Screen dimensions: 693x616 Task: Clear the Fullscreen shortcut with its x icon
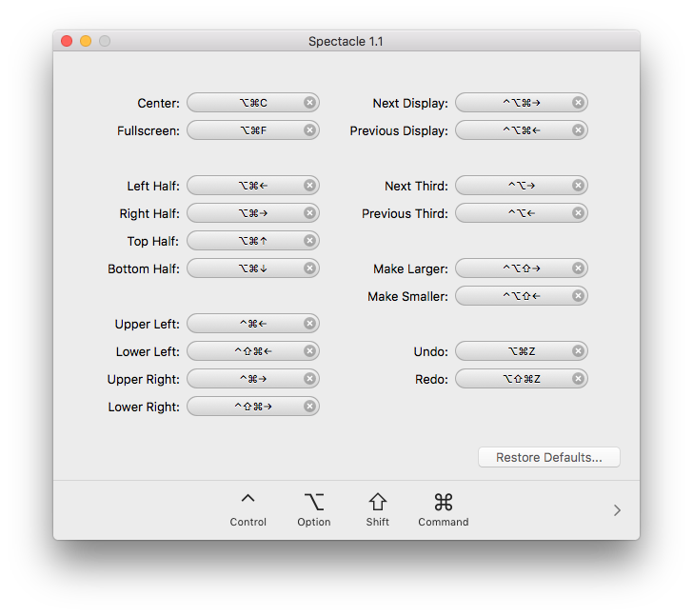(x=309, y=129)
